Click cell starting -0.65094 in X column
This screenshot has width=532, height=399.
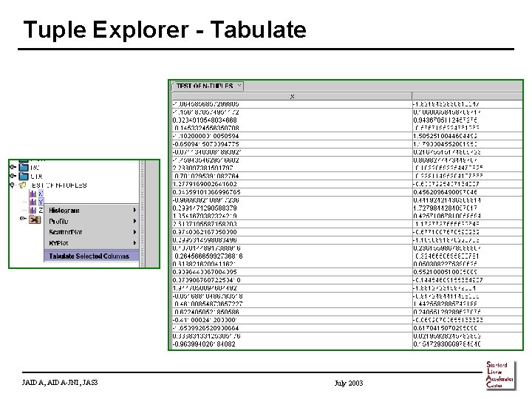coord(292,144)
